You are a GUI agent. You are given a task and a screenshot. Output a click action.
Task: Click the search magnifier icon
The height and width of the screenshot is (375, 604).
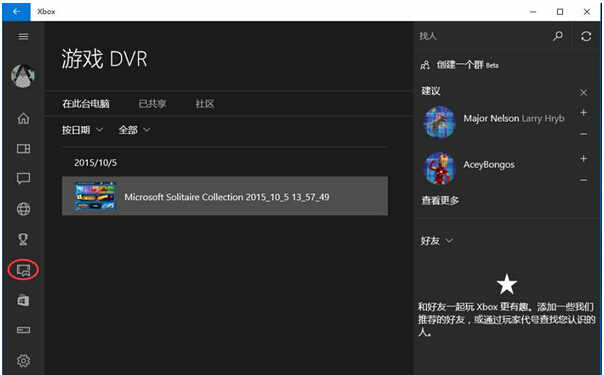point(558,36)
